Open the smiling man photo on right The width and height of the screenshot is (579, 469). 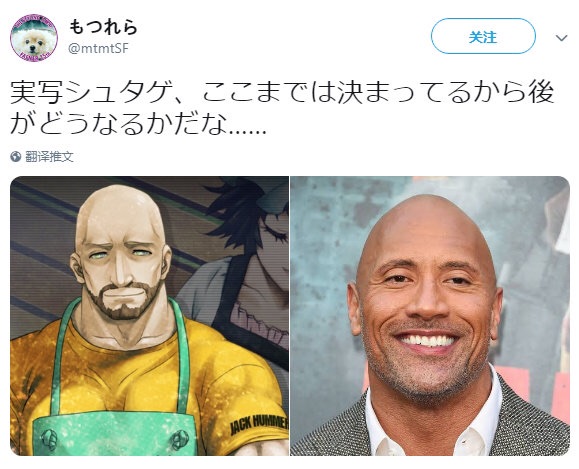430,316
